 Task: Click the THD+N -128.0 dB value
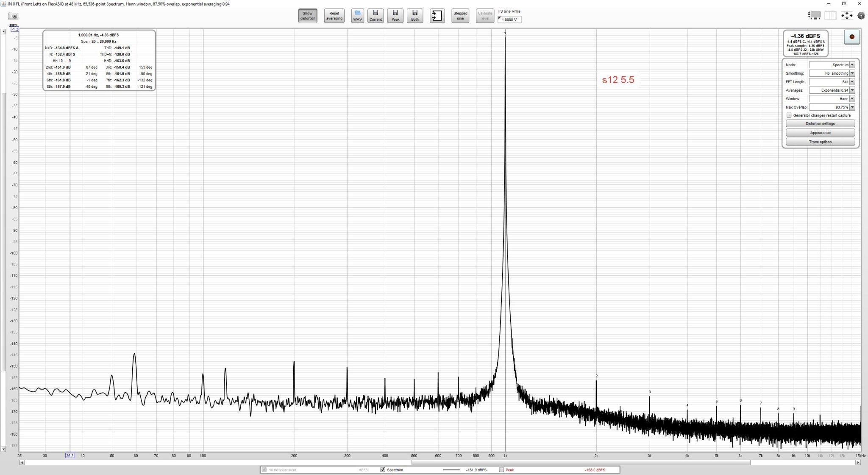tap(122, 54)
